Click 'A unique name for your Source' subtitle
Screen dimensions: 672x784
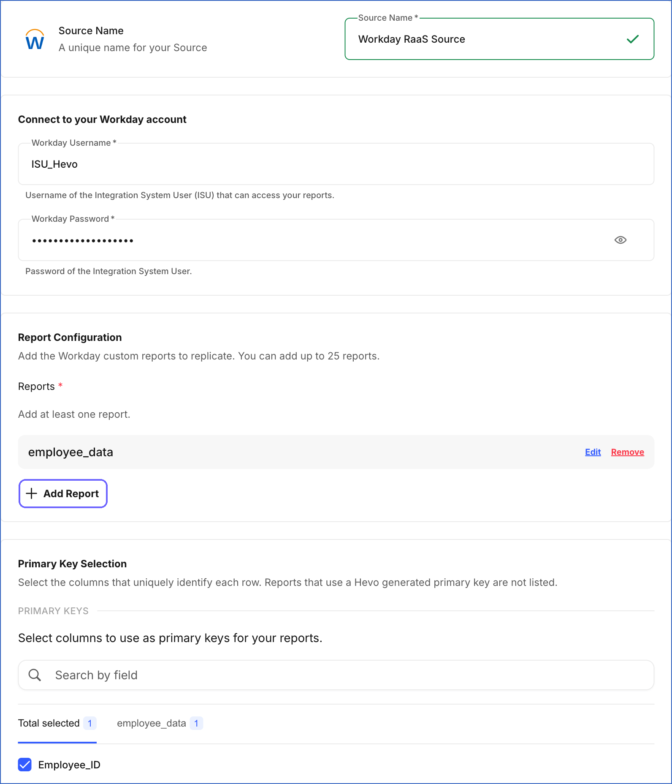click(133, 48)
